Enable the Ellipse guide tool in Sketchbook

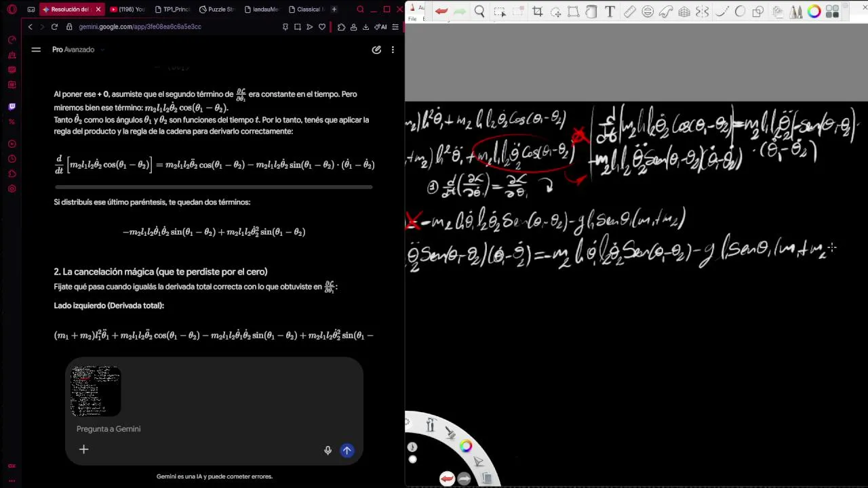click(x=648, y=12)
